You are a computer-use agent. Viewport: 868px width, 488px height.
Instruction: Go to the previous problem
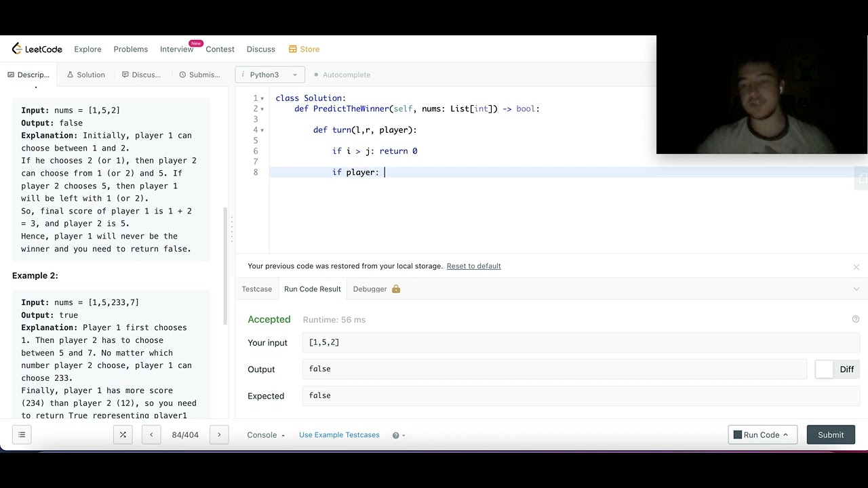click(151, 434)
